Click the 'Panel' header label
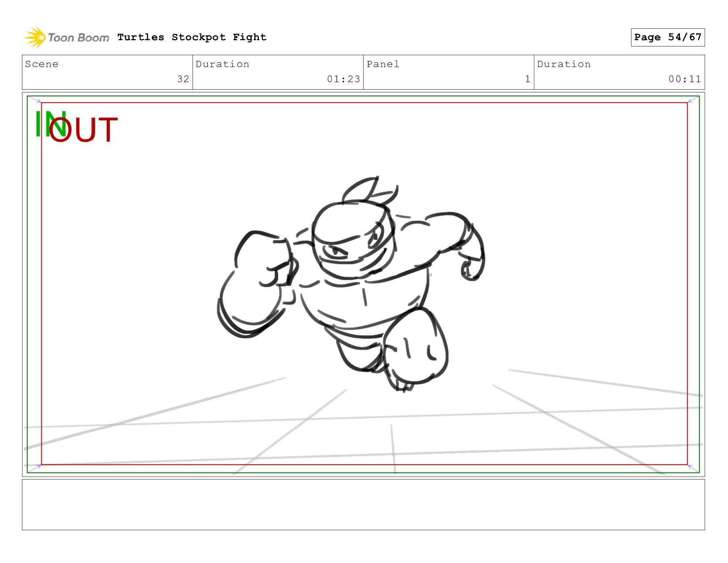 pos(383,64)
